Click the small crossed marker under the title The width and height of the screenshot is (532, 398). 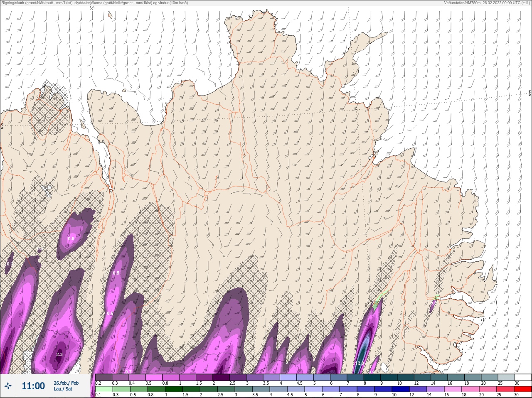[92, 7]
